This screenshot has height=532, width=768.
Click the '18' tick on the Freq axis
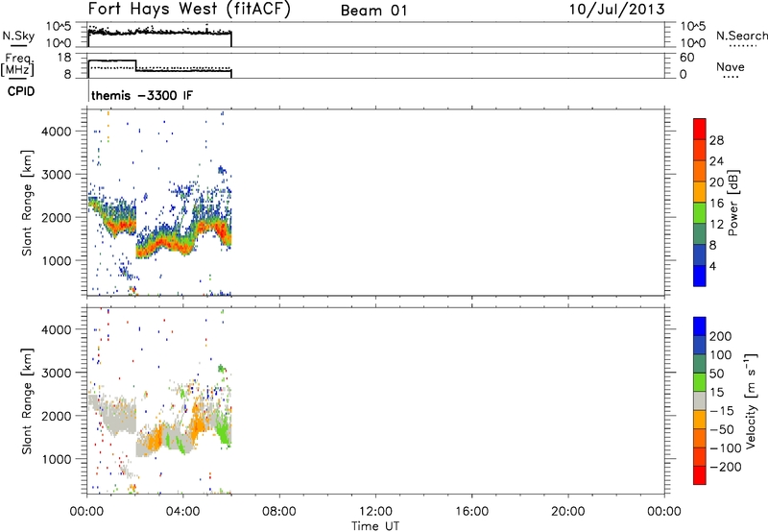click(x=64, y=58)
